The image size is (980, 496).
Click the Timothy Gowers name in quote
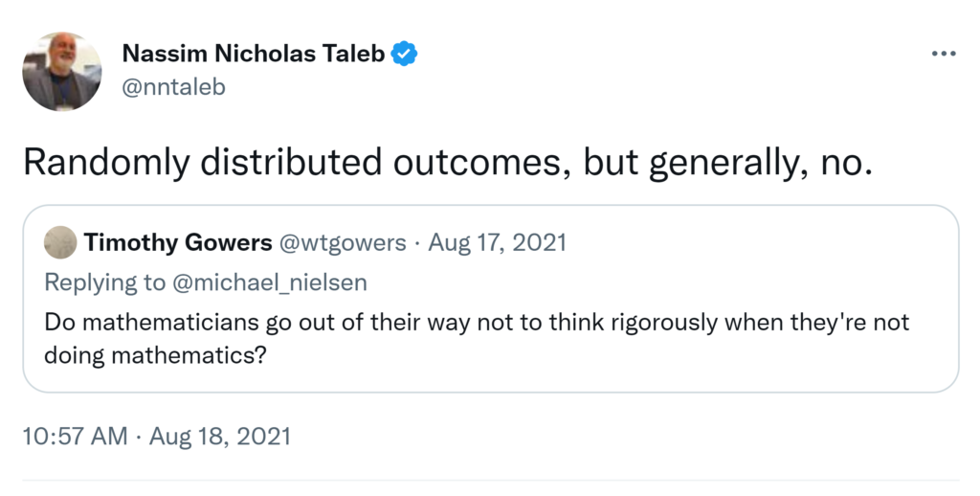[x=178, y=243]
